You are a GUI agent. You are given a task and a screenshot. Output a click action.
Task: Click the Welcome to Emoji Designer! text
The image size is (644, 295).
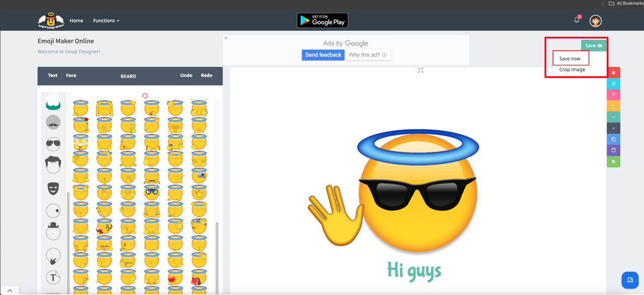(x=69, y=52)
